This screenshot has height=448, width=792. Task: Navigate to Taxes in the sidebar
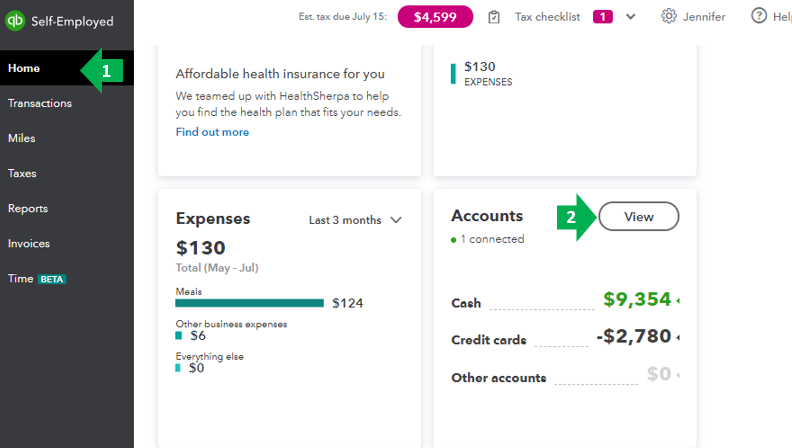pos(22,173)
